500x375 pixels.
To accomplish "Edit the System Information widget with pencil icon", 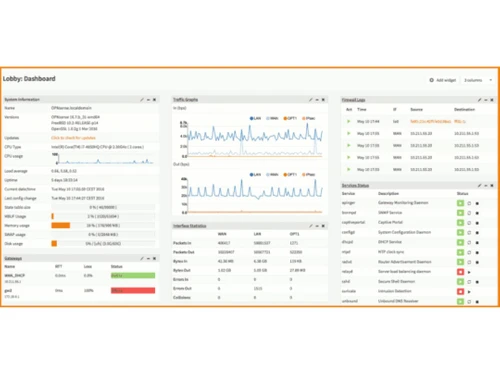I will tap(142, 100).
